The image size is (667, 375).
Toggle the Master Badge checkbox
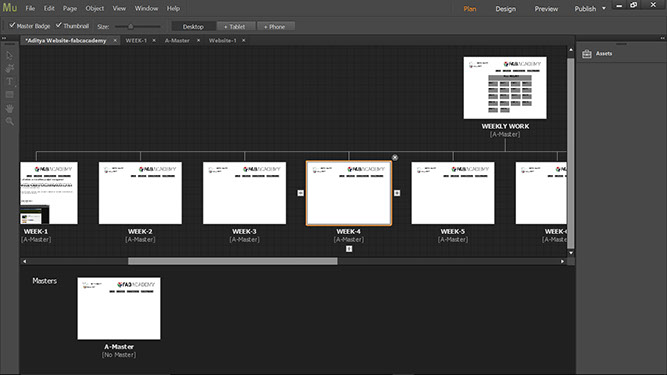12,26
